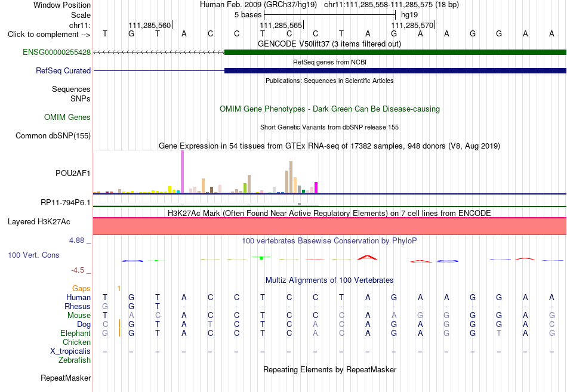Click the Chicken species row label
The width and height of the screenshot is (567, 392).
pyautogui.click(x=76, y=342)
